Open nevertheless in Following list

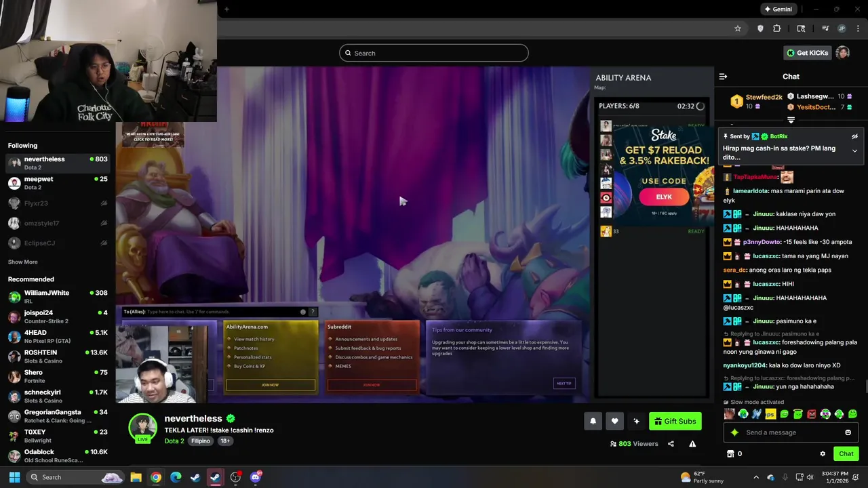[58, 163]
